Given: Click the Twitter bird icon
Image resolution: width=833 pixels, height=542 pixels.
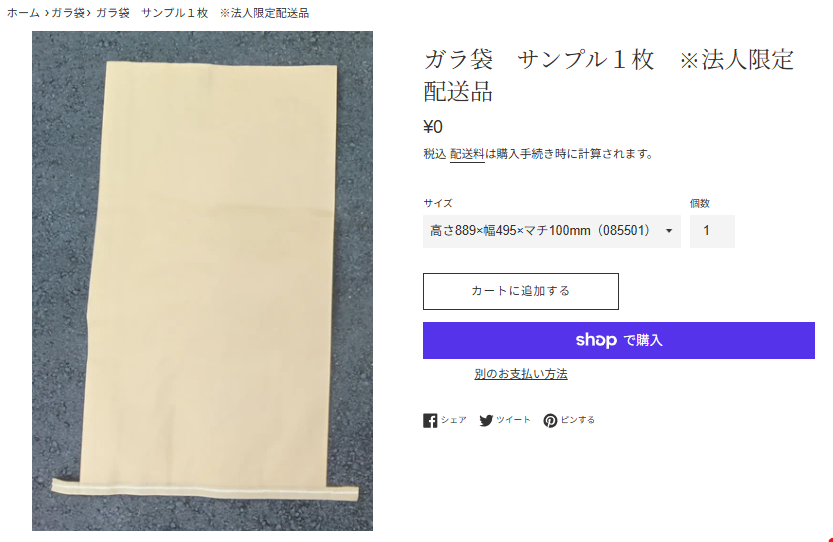Looking at the screenshot, I should (x=486, y=420).
